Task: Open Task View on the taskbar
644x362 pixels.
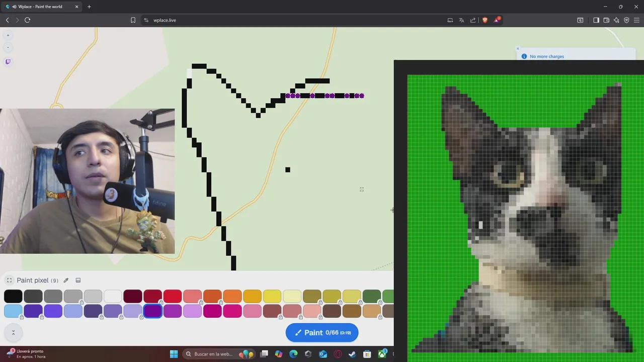Action: click(264, 354)
